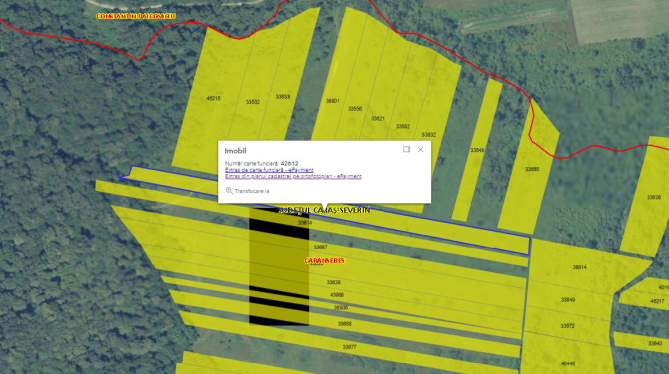Select parcel labeled 38901
669x374 pixels.
click(332, 101)
